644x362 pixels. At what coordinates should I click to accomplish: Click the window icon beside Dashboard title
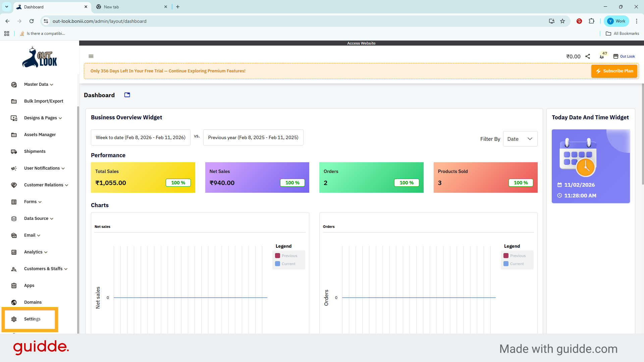(x=127, y=95)
